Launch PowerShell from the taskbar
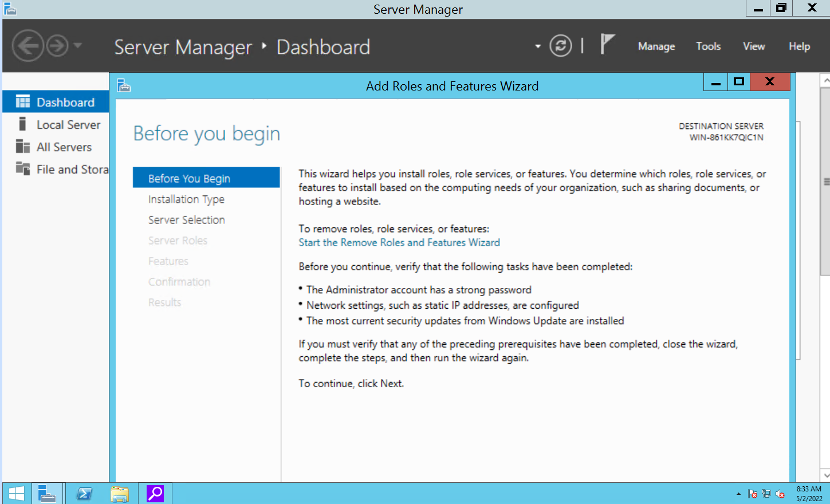This screenshot has height=504, width=830. (84, 494)
